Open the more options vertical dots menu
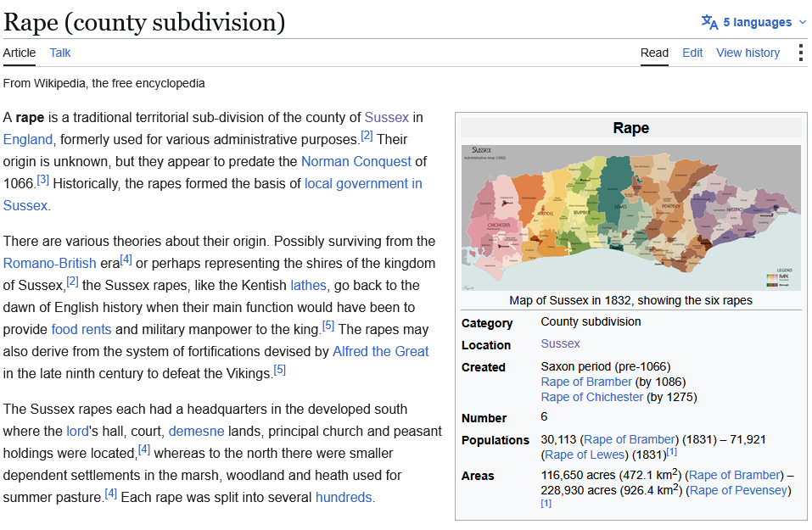Image resolution: width=812 pixels, height=530 pixels. point(801,53)
